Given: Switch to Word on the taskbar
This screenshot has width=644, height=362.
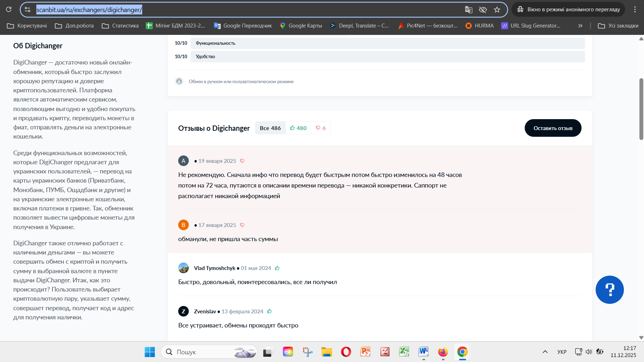Looking at the screenshot, I should tap(423, 352).
